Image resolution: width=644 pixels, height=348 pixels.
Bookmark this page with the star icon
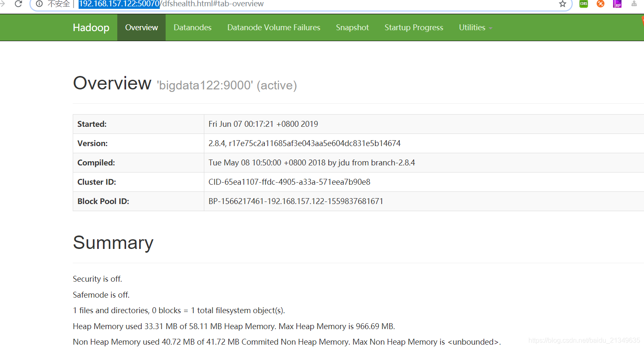click(x=562, y=4)
